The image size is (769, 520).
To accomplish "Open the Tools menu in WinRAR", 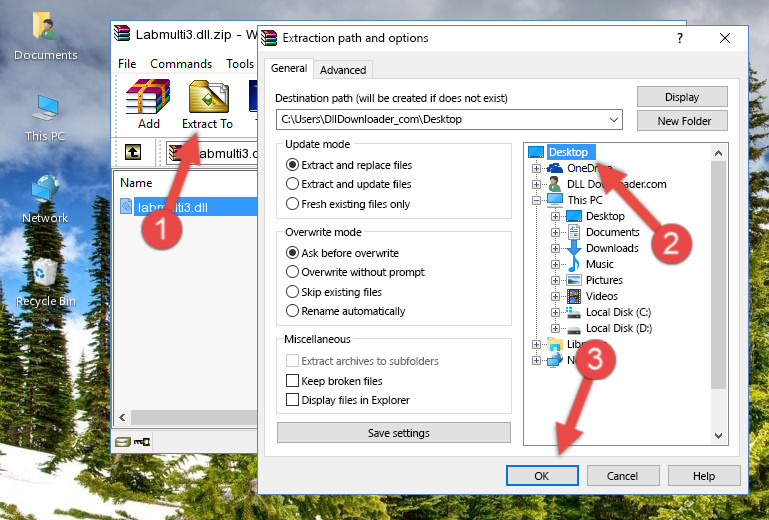I will coord(240,64).
